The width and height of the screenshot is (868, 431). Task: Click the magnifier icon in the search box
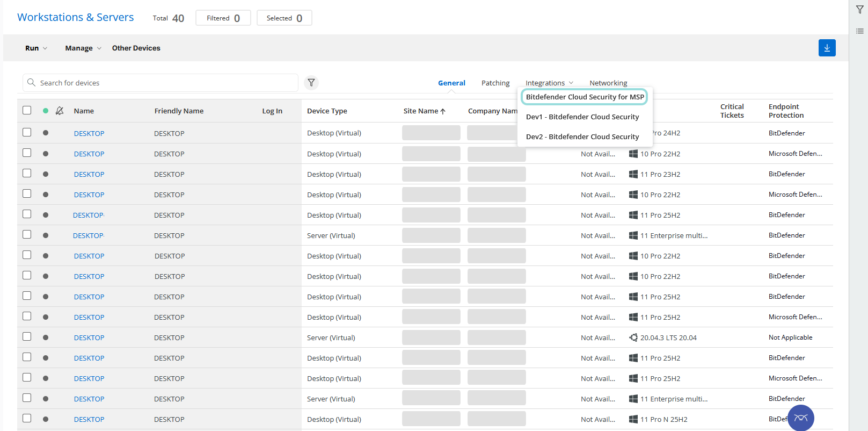32,83
